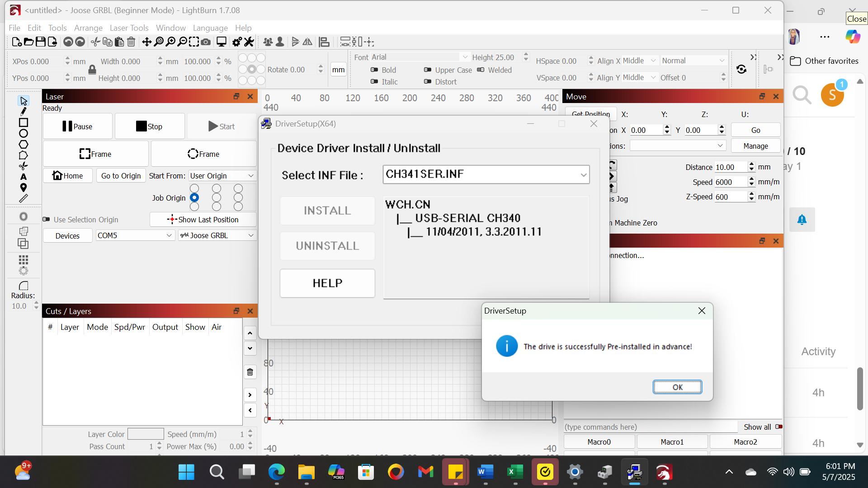Increase the Distance value stepper
Viewport: 868px width, 488px height.
click(x=751, y=164)
